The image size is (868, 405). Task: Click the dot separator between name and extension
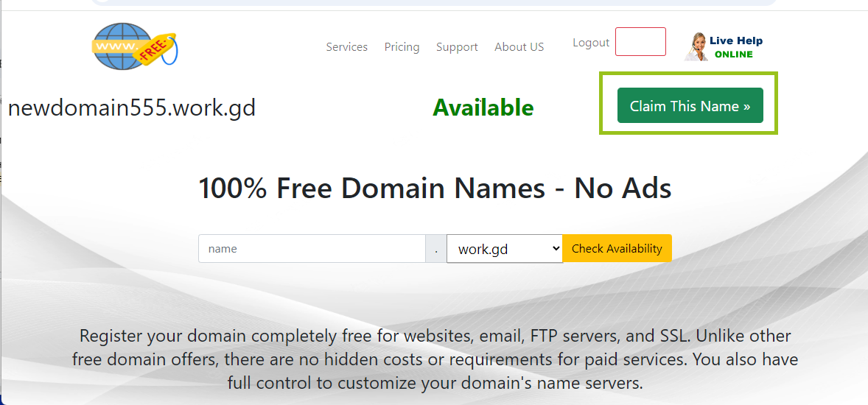click(x=436, y=248)
